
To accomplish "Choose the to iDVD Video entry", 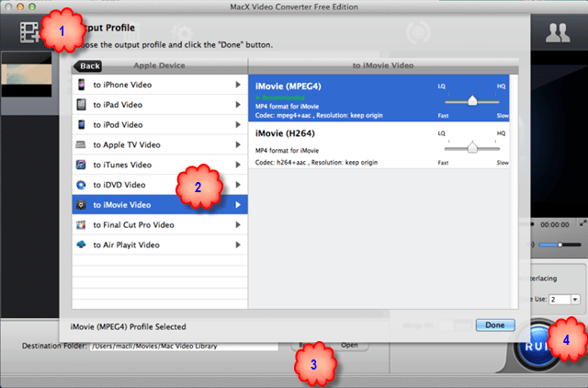I will [160, 185].
